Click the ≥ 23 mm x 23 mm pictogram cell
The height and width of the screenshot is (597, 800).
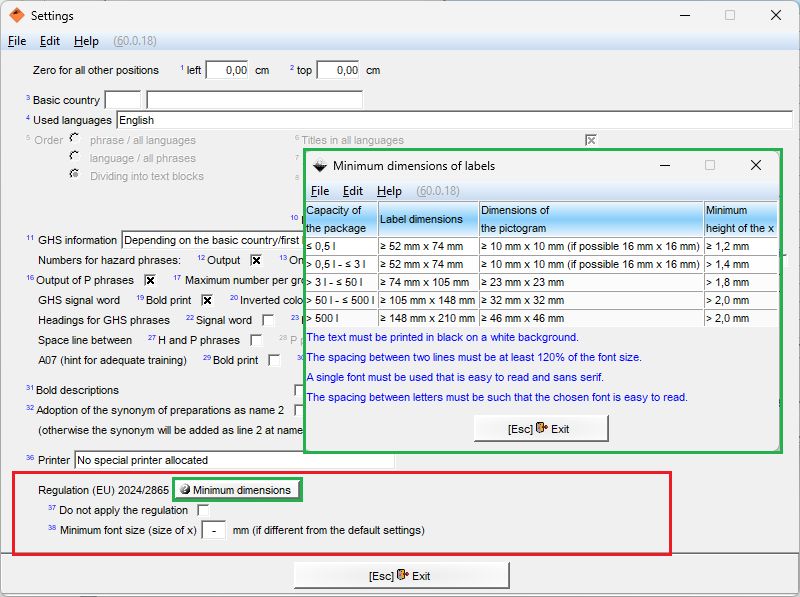coord(591,282)
